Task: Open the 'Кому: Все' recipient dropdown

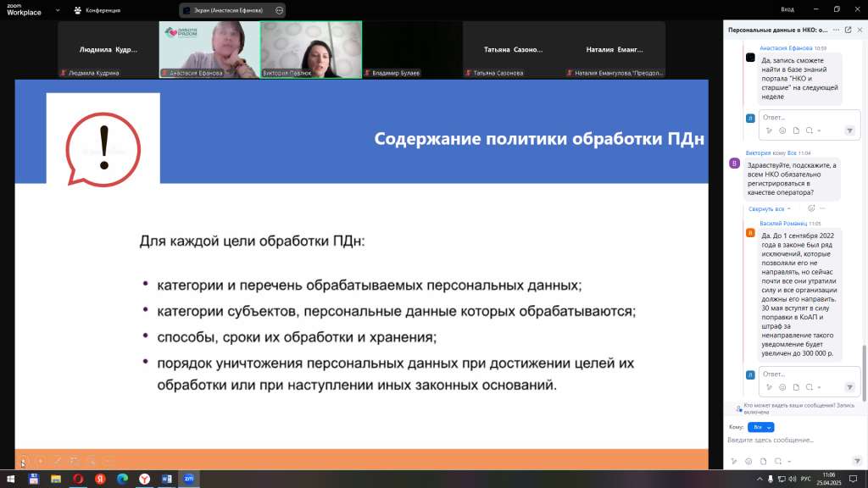Action: (x=760, y=427)
